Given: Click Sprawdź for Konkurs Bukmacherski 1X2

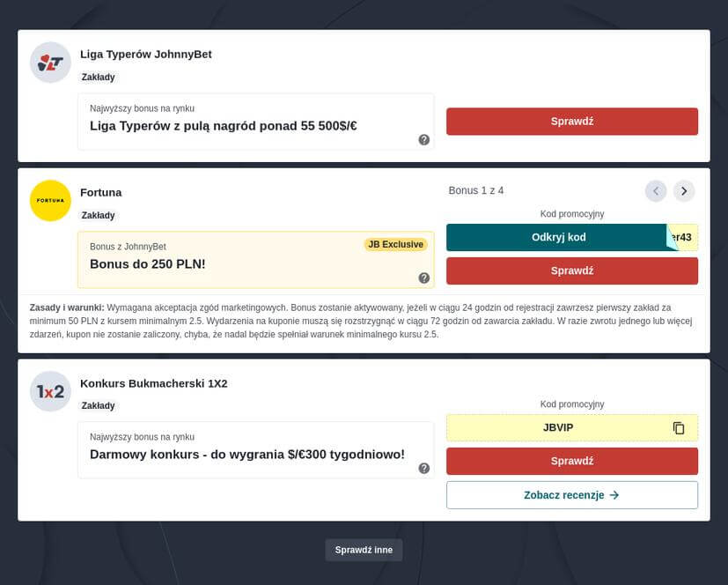Looking at the screenshot, I should coord(572,461).
